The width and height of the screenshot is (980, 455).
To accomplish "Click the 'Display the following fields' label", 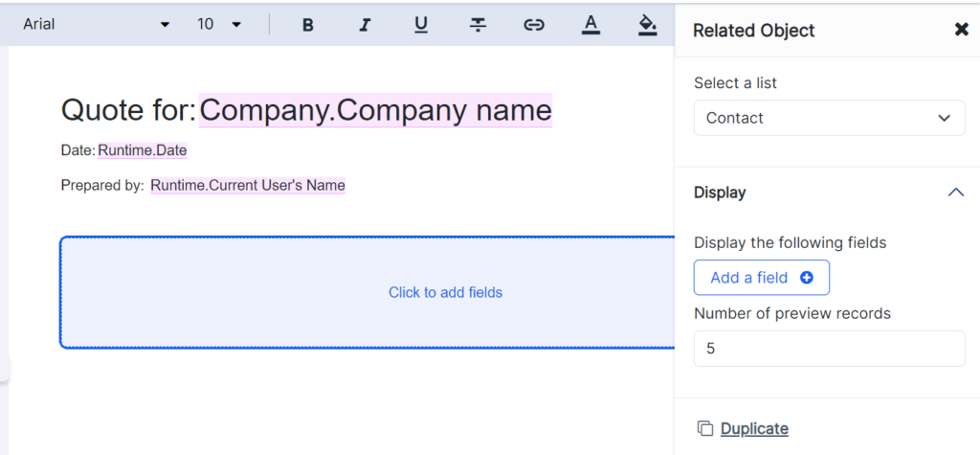I will coord(790,242).
